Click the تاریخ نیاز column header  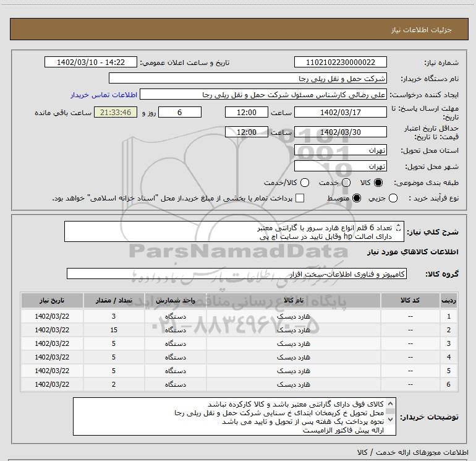click(x=52, y=300)
